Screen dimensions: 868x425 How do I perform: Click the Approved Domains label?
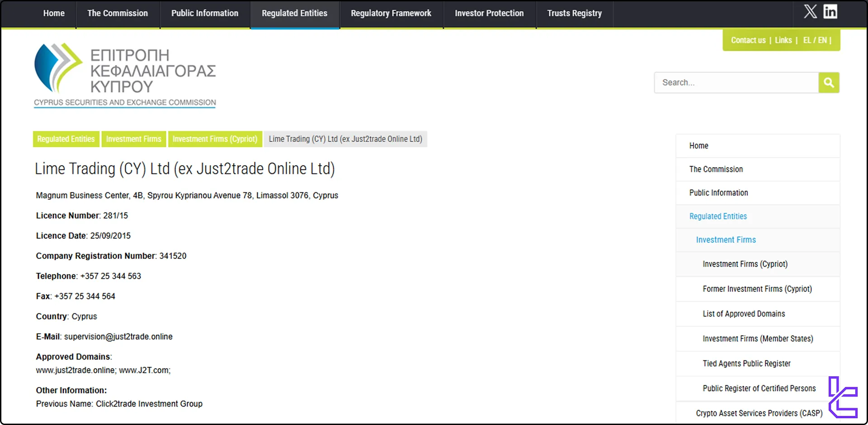coord(74,357)
